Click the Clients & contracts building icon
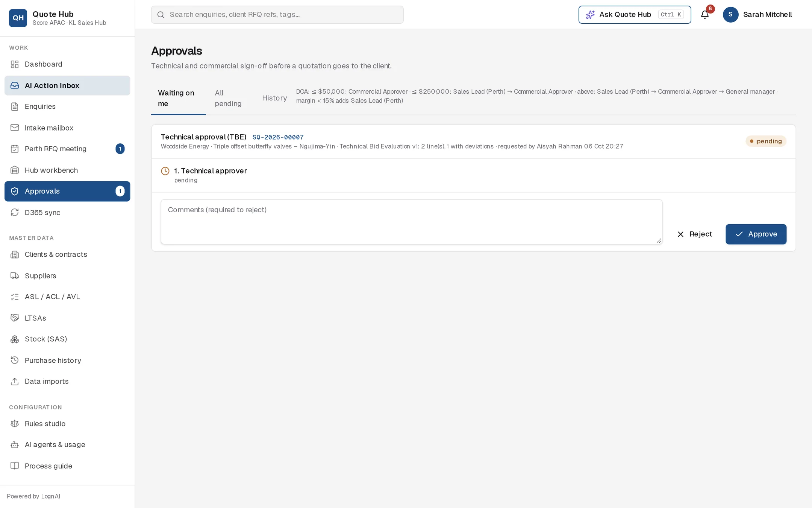Screen dimensions: 812x508 click(x=15, y=255)
